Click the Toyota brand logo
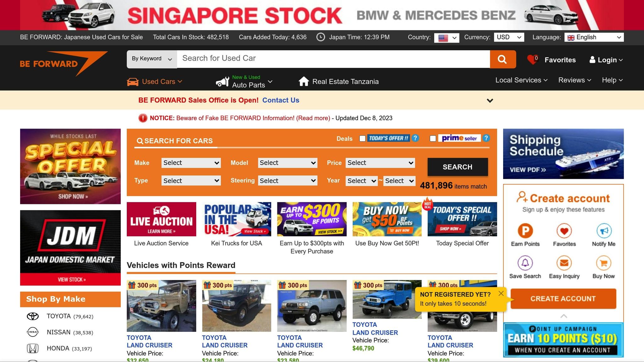Screen dimensions: 644x362 [33, 316]
